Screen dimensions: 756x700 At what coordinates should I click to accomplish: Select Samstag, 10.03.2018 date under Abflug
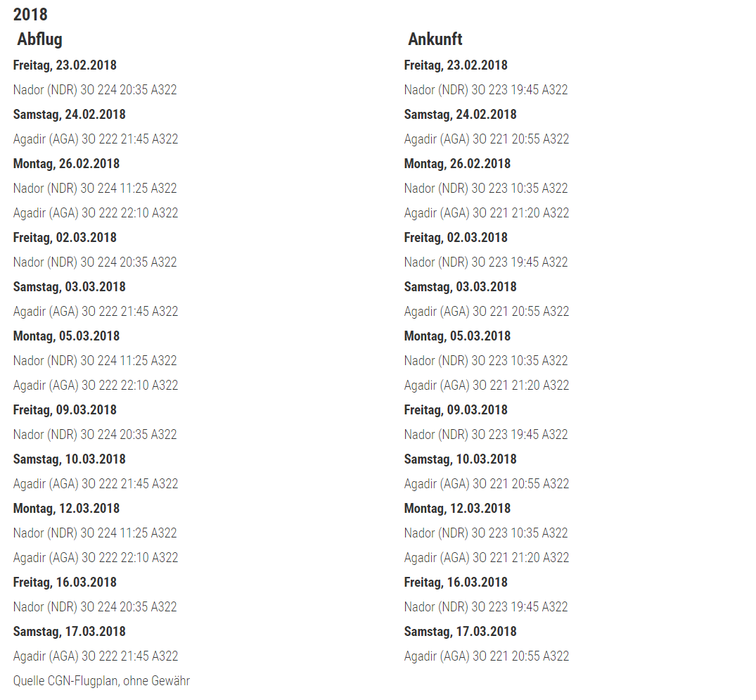pos(69,459)
